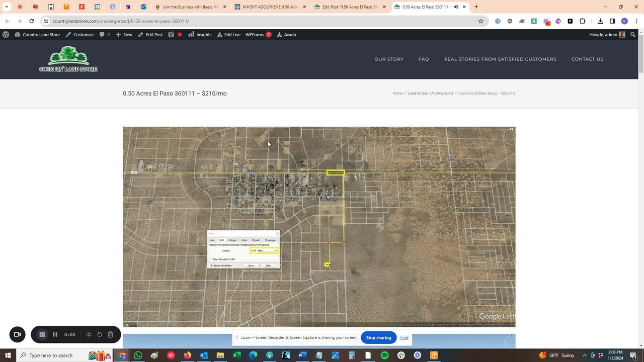Viewport: 644px width, 362px height.
Task: Click Stop sharing in the Loom banner
Action: pos(378,337)
